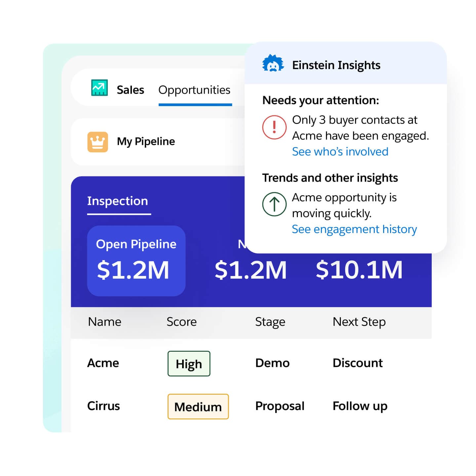This screenshot has height=476, width=476.
Task: Sort by the Score column header
Action: (x=181, y=322)
